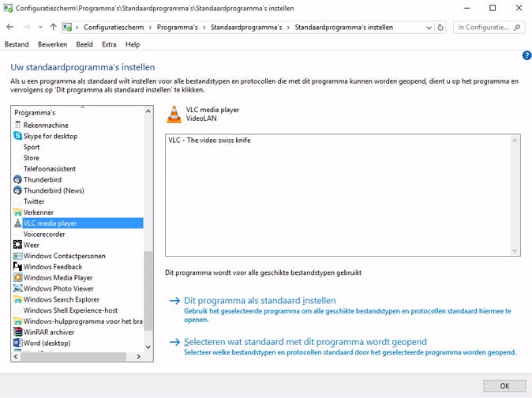Go forward with the forward arrow

click(x=27, y=27)
